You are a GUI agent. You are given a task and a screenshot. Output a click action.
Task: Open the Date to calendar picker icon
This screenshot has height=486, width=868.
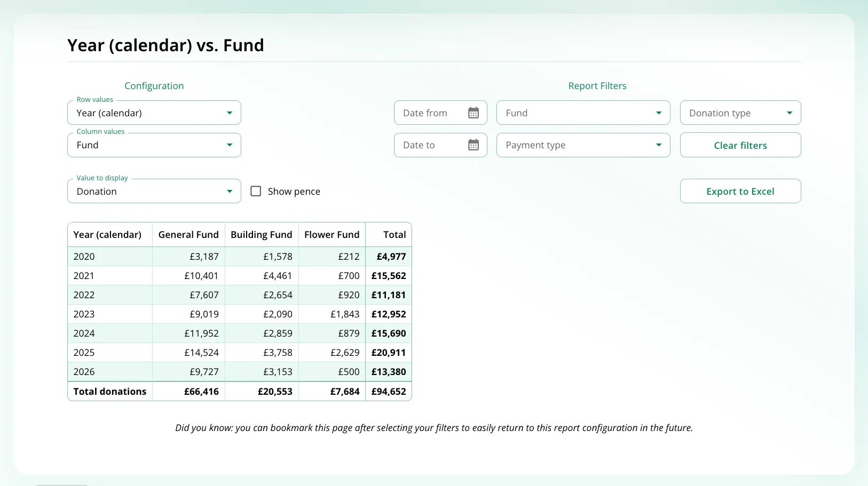474,145
